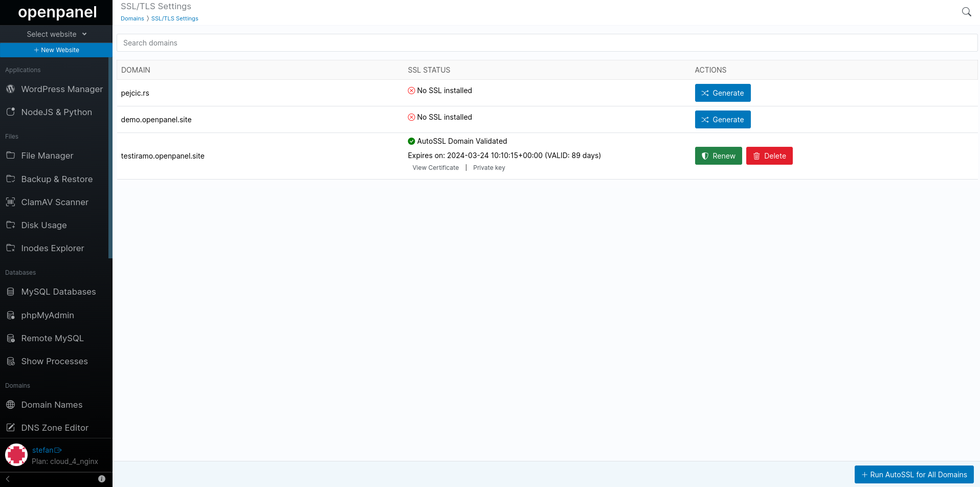Open NodeJS & Python page
The width and height of the screenshot is (980, 487).
56,112
